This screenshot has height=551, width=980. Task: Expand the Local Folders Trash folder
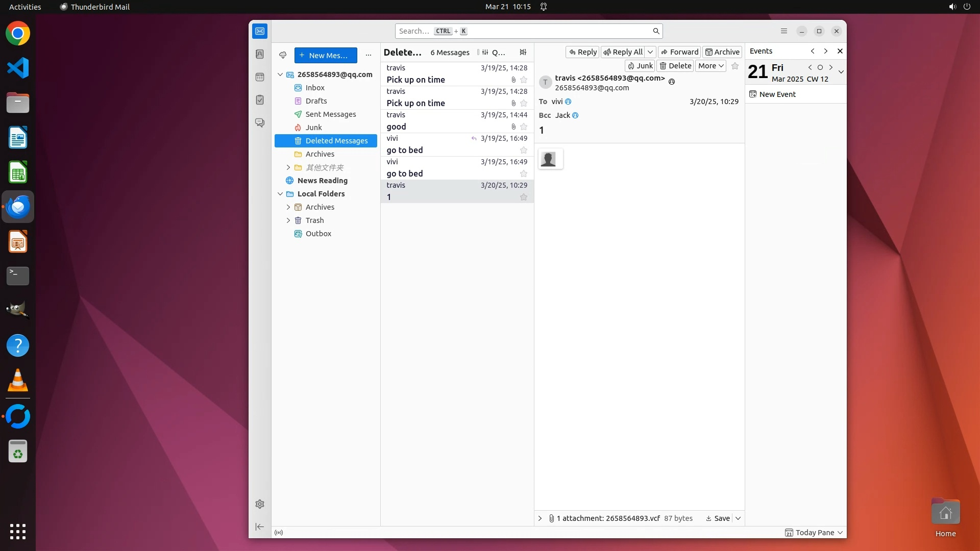point(288,220)
